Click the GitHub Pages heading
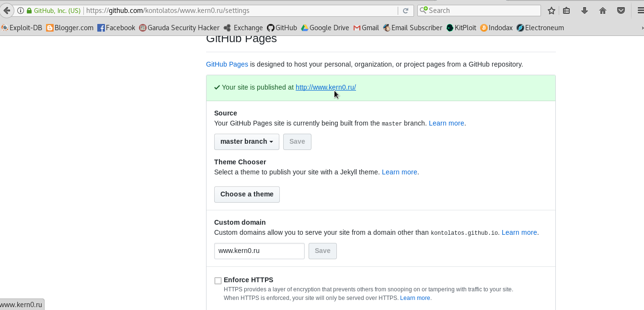 point(241,39)
